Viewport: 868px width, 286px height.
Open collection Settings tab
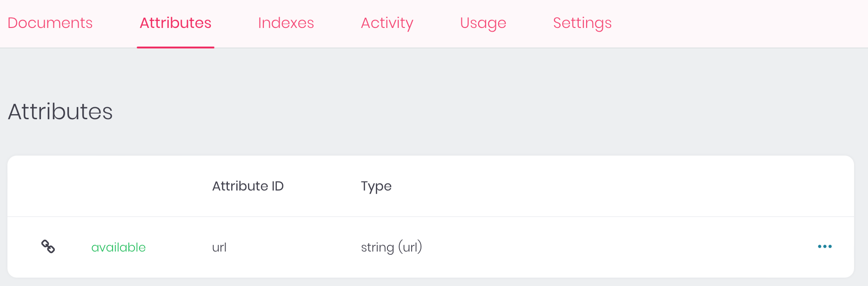(582, 23)
